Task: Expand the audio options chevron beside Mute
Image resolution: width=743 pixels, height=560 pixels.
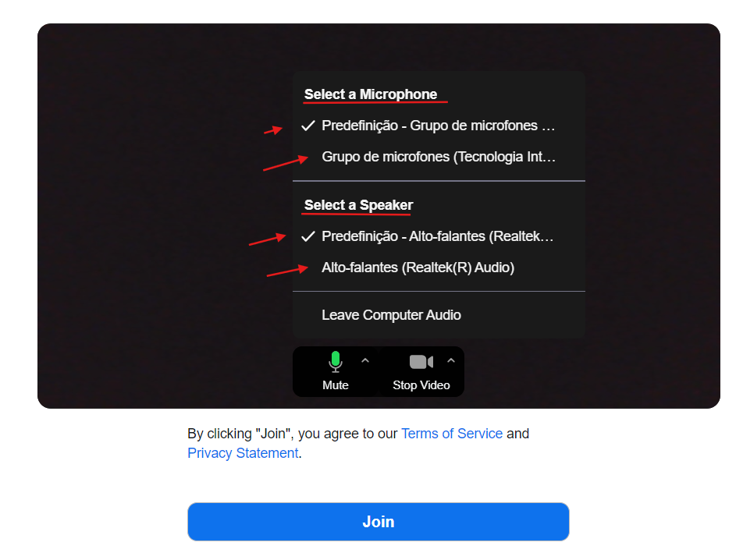Action: tap(365, 360)
